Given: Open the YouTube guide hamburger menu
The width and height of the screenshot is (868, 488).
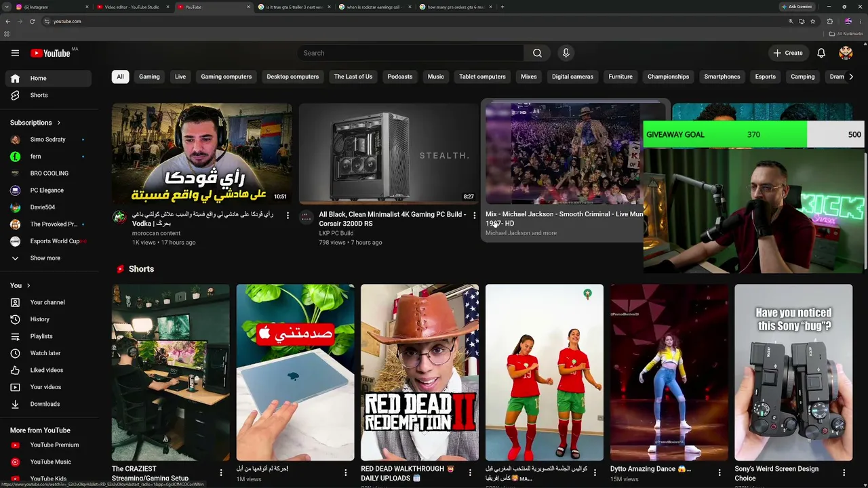Looking at the screenshot, I should [15, 53].
